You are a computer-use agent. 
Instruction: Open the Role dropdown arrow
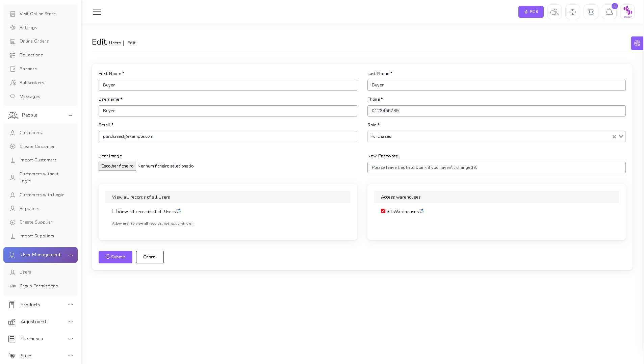[x=621, y=137]
